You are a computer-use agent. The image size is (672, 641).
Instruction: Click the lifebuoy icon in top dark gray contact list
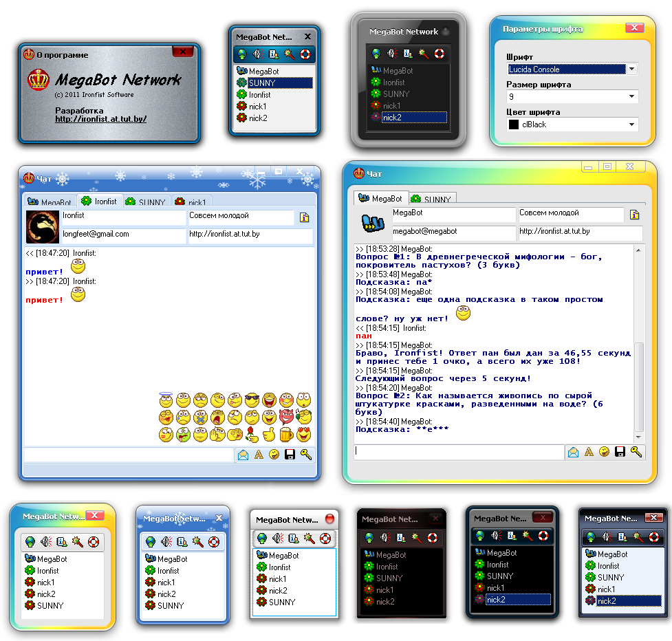pyautogui.click(x=440, y=54)
